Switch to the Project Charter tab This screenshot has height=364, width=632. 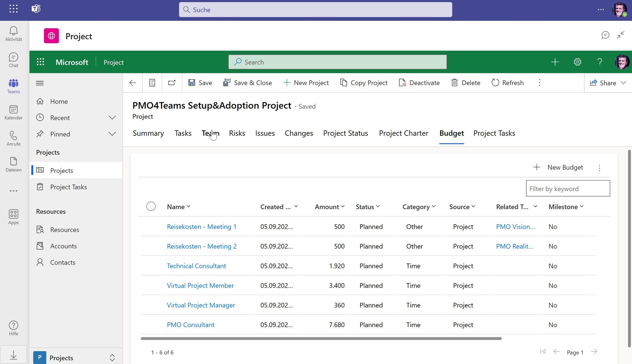click(x=404, y=133)
